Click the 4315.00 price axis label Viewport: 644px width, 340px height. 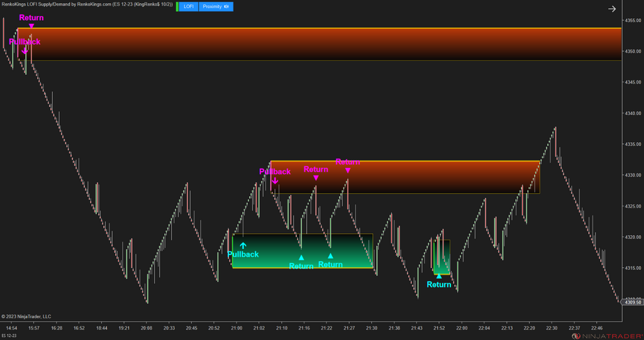click(633, 268)
